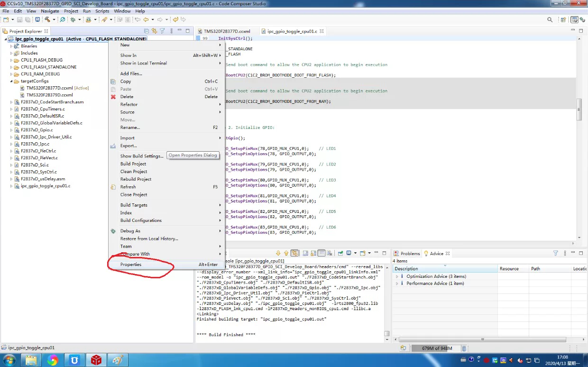The image size is (588, 367).
Task: Expand the Binaries folder
Action: (11, 46)
